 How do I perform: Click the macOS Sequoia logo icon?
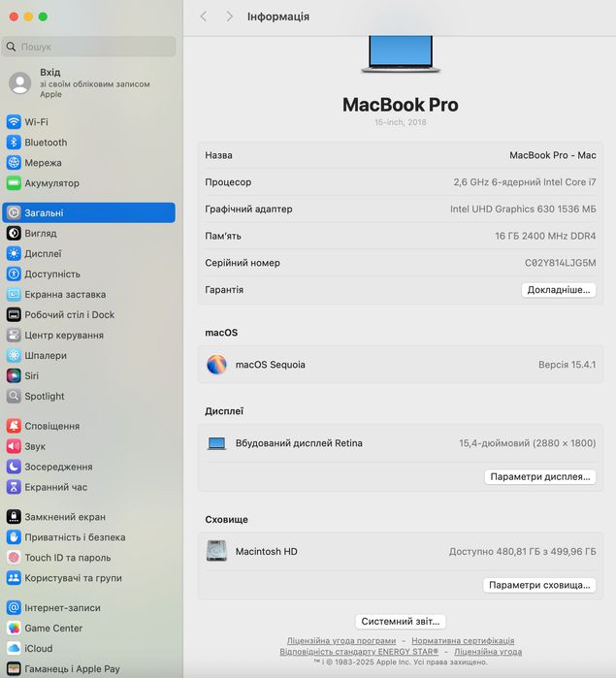[x=216, y=365]
